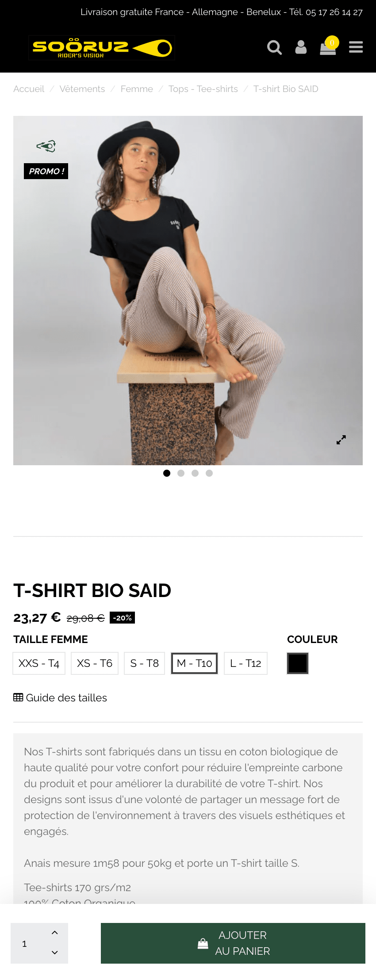Image resolution: width=376 pixels, height=980 pixels.
Task: Open Tops - Tee-shirts breadcrumb
Action: 203,89
